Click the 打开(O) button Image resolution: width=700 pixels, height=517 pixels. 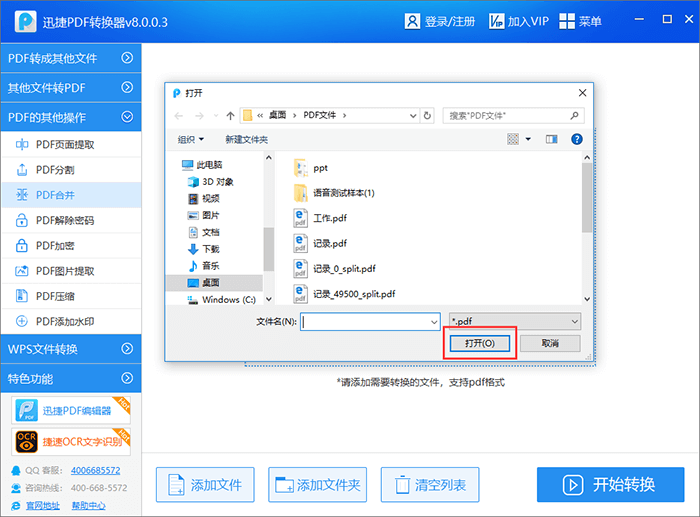tap(479, 343)
